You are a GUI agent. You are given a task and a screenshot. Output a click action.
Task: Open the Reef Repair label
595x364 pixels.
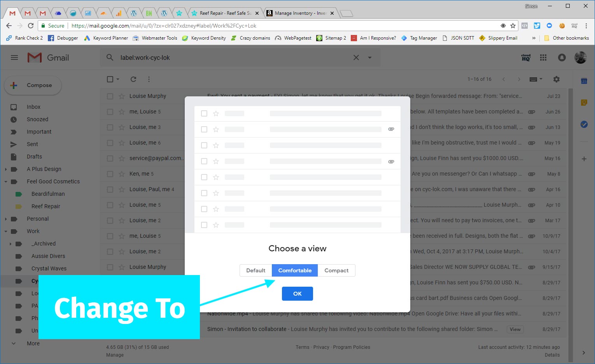point(46,206)
